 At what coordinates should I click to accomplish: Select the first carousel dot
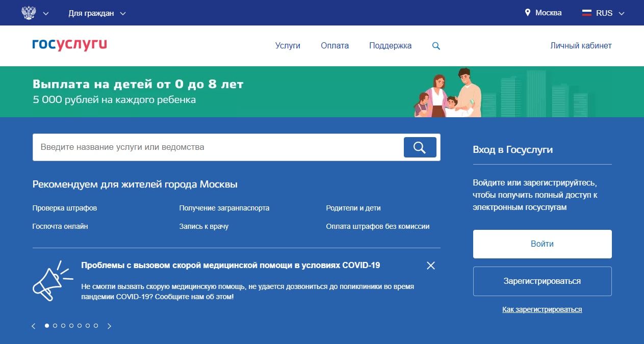[x=47, y=325]
